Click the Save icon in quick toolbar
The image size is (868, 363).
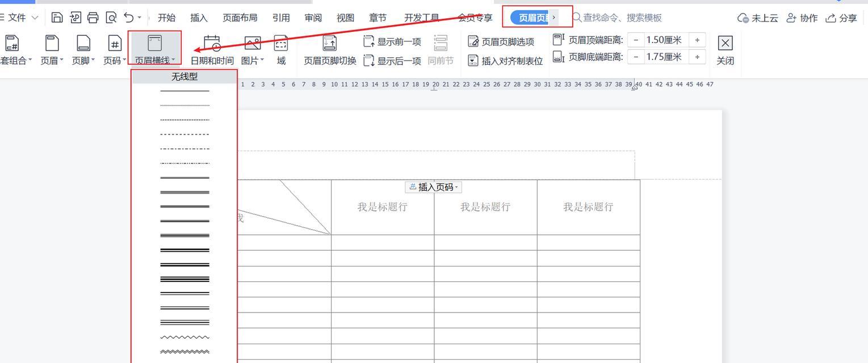pos(57,18)
